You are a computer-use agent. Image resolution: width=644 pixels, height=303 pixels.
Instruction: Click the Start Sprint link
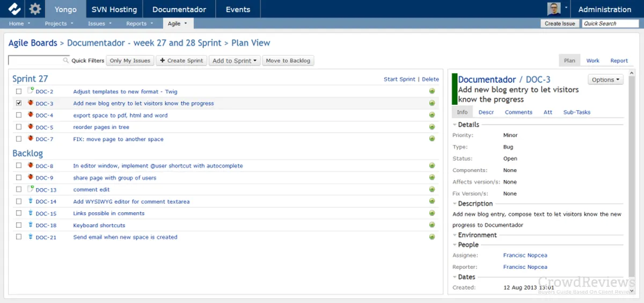pos(399,79)
